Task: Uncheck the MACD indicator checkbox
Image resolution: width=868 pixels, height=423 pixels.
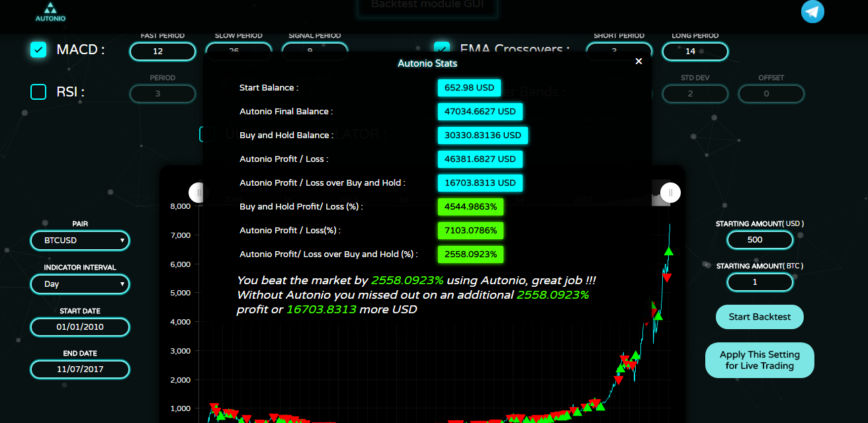Action: click(x=38, y=50)
